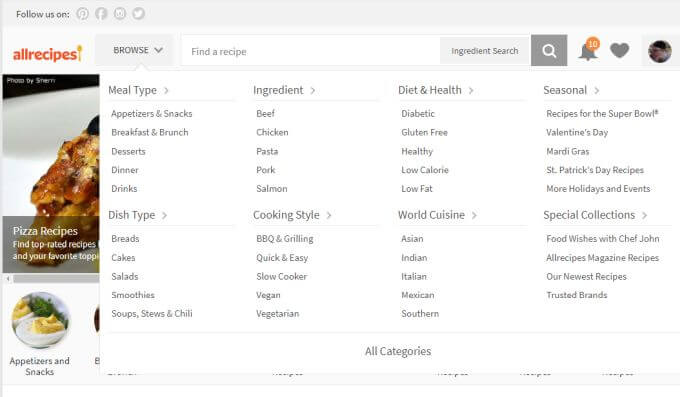
Task: Choose Gluten Free from Diet & Health
Action: [424, 132]
